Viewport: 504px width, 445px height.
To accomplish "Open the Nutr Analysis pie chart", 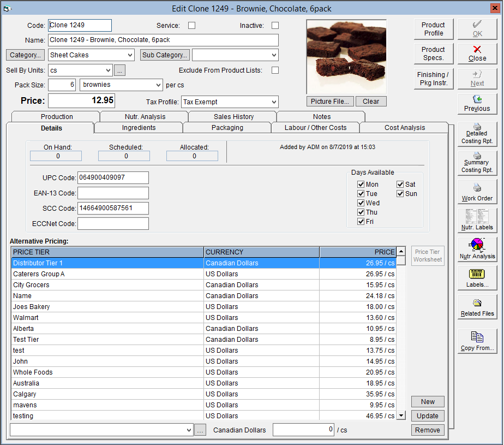I will (477, 250).
